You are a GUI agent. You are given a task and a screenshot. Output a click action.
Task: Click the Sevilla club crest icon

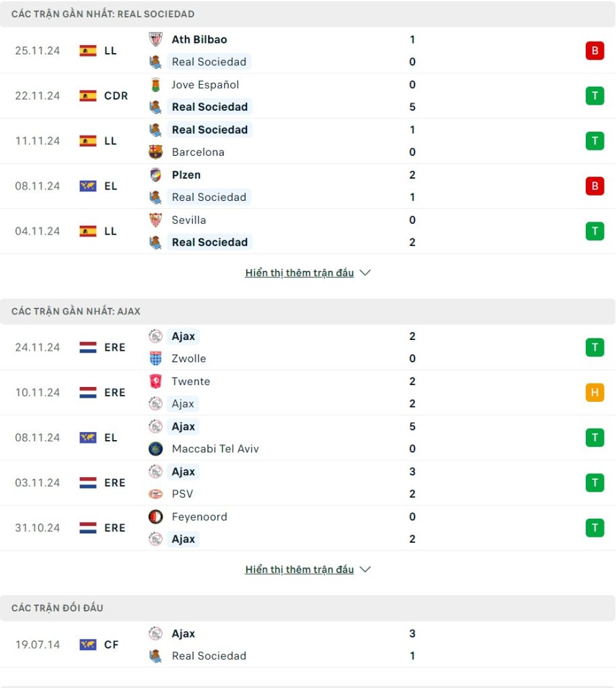click(x=156, y=220)
